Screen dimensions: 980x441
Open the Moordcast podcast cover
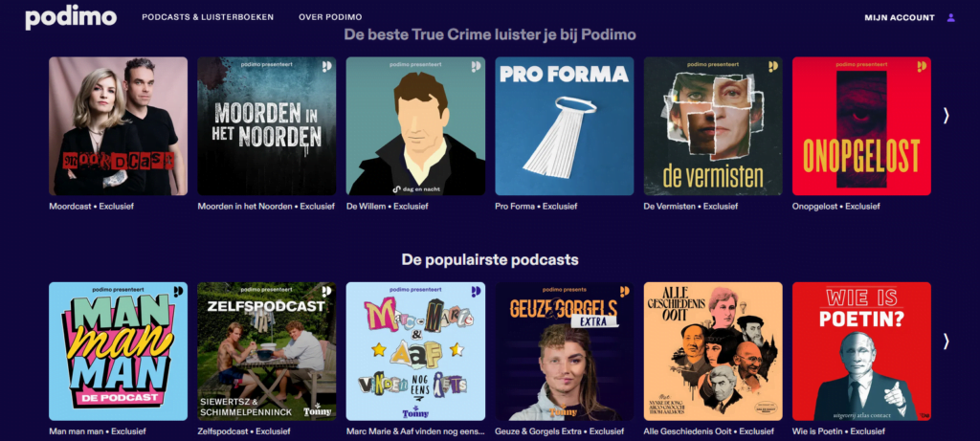118,126
